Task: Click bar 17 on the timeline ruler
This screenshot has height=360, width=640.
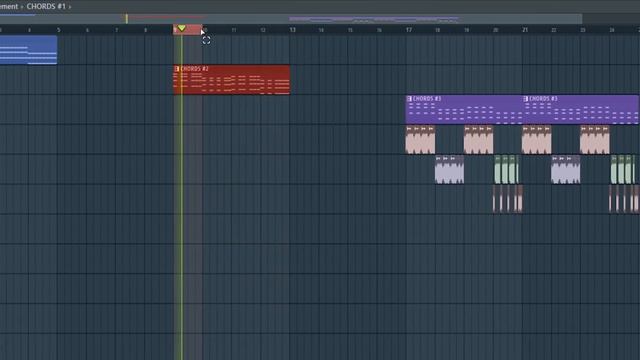Action: click(x=409, y=30)
